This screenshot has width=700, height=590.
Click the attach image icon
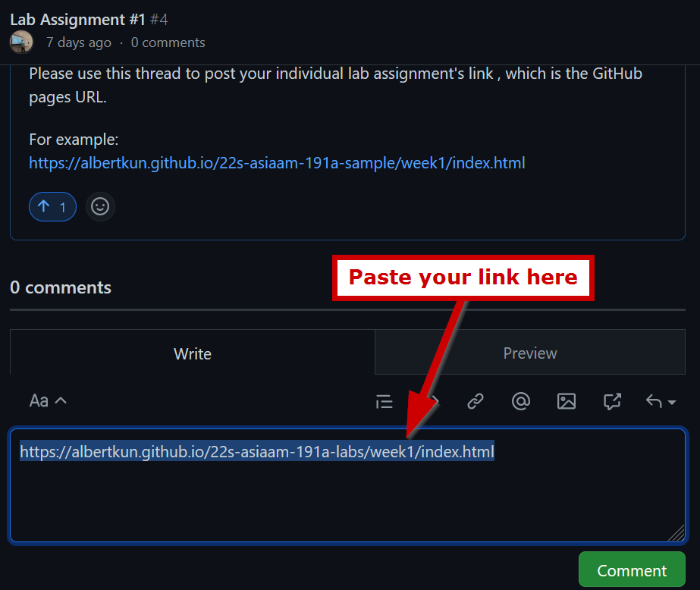pos(567,401)
